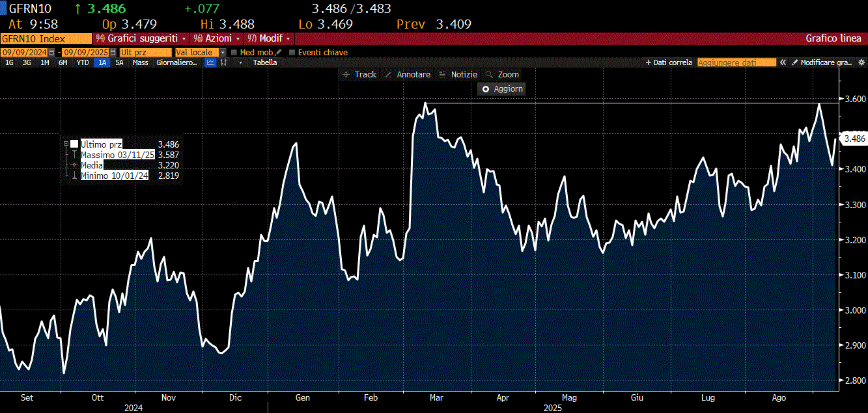Click the GFRN10 Index security field
The image size is (868, 413).
point(46,38)
